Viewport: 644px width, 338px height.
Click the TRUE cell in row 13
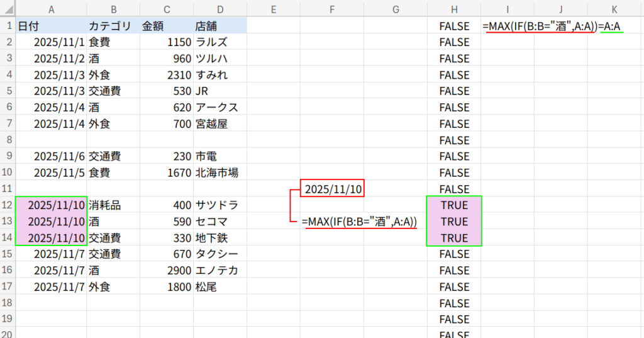(454, 222)
